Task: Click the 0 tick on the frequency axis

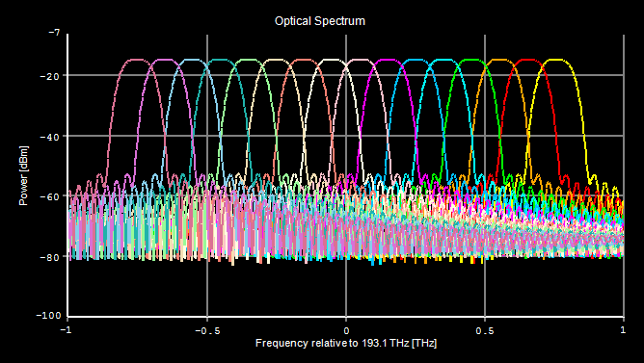Action: pos(346,330)
